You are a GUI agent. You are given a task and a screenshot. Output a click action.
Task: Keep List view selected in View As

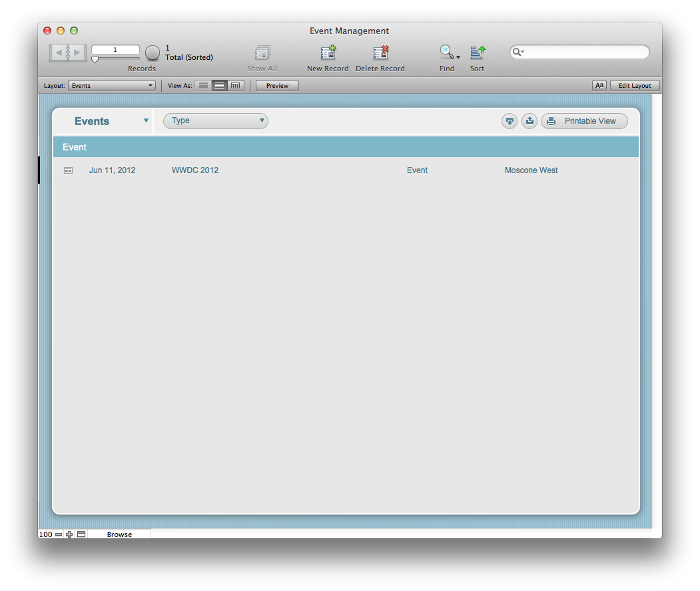(x=219, y=85)
